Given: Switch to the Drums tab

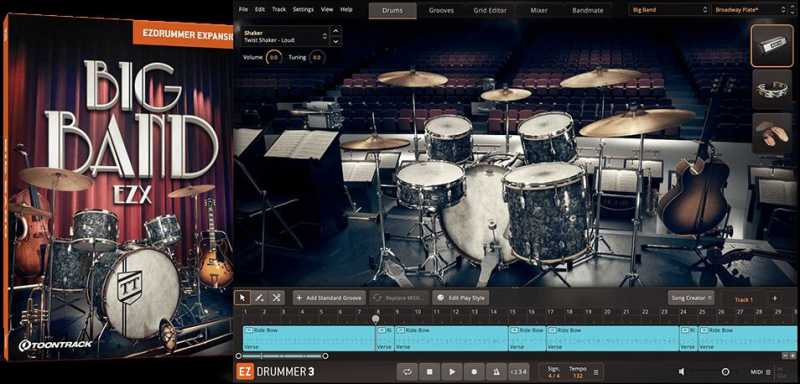Looking at the screenshot, I should click(392, 10).
